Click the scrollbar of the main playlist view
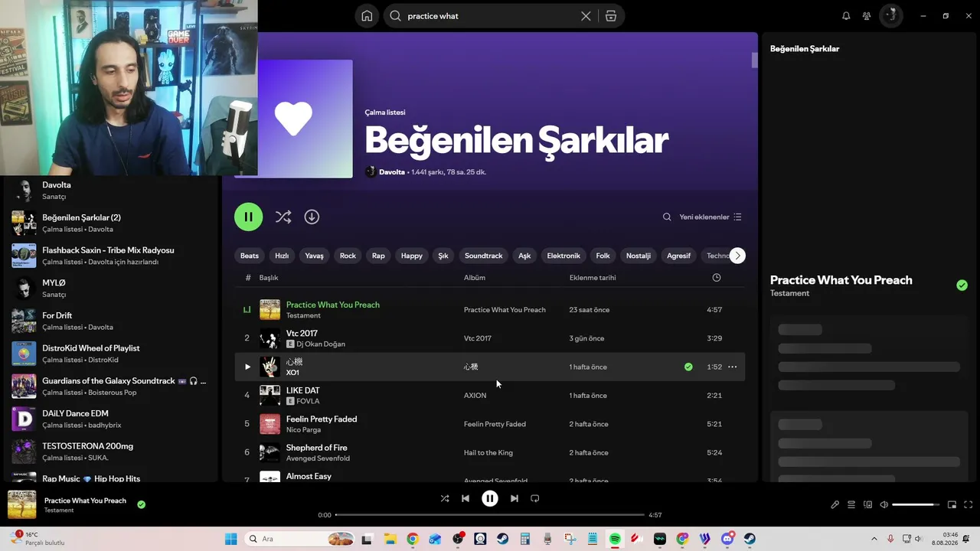Image resolution: width=980 pixels, height=551 pixels. (x=755, y=60)
